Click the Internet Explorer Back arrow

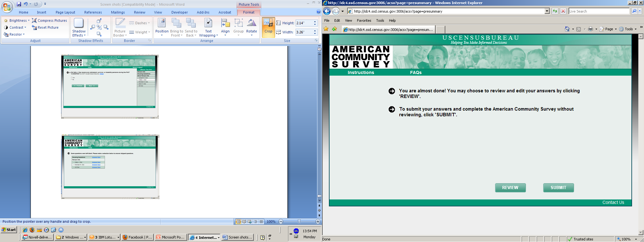327,11
